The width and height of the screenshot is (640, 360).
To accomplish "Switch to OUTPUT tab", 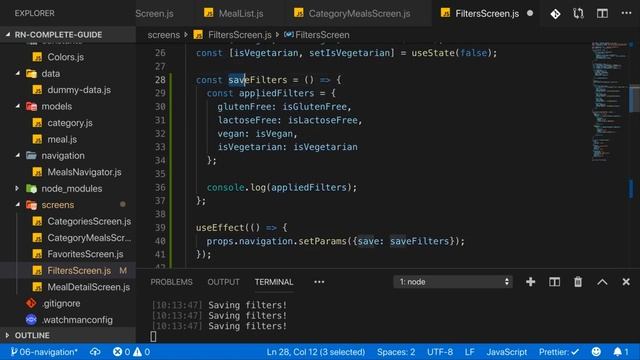I will tap(223, 282).
